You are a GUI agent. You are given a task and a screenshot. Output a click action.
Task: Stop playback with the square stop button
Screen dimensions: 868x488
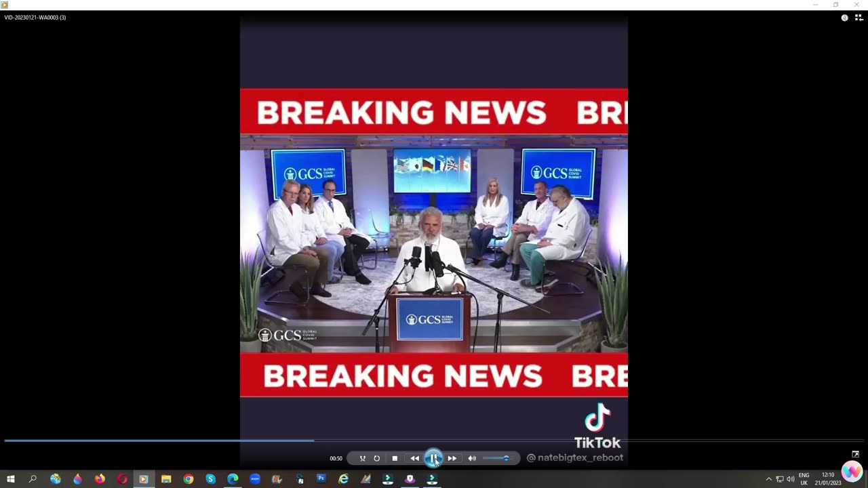[x=395, y=458]
